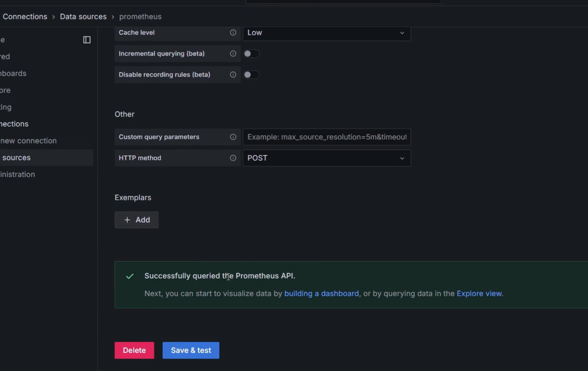Expand the HTTP method POST dropdown
The image size is (588, 371).
coord(327,158)
